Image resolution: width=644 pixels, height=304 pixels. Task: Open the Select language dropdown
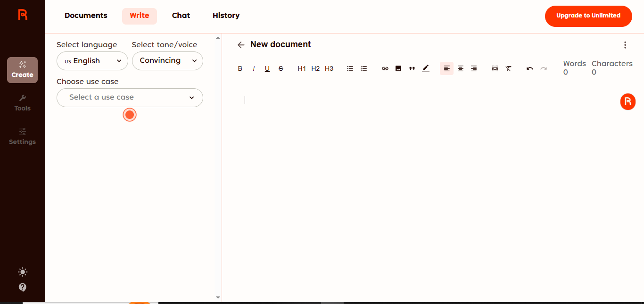(x=92, y=61)
